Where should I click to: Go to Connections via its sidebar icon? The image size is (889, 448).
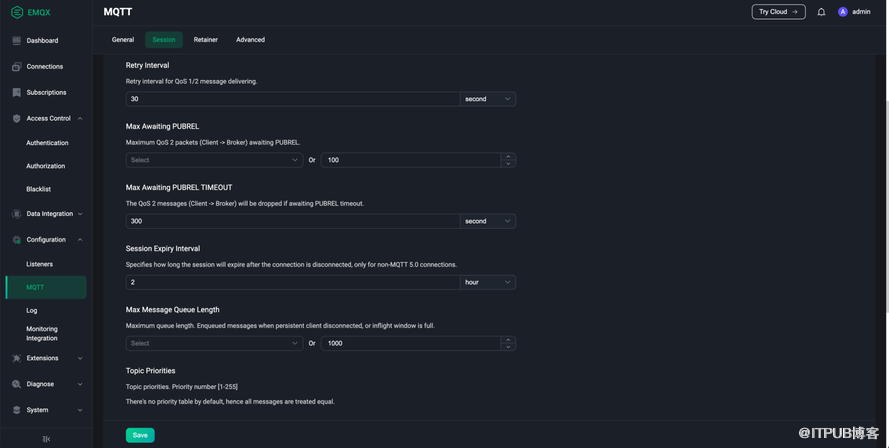tap(16, 67)
